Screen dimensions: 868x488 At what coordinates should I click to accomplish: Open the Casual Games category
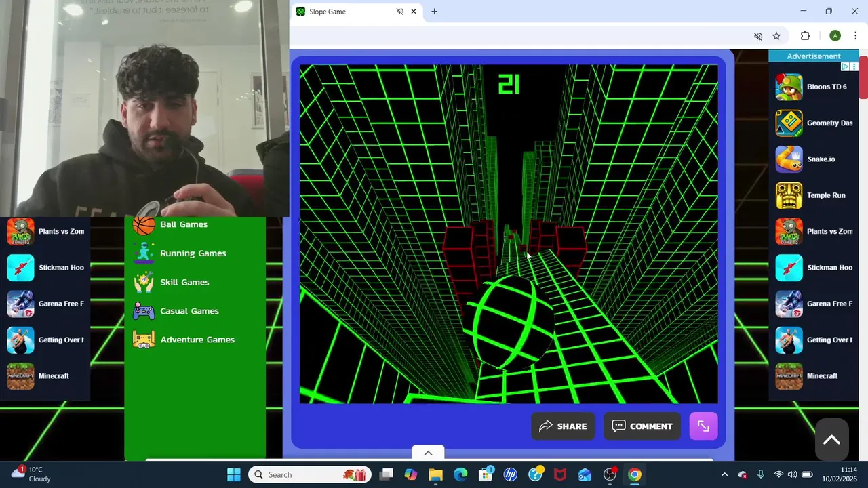[189, 311]
